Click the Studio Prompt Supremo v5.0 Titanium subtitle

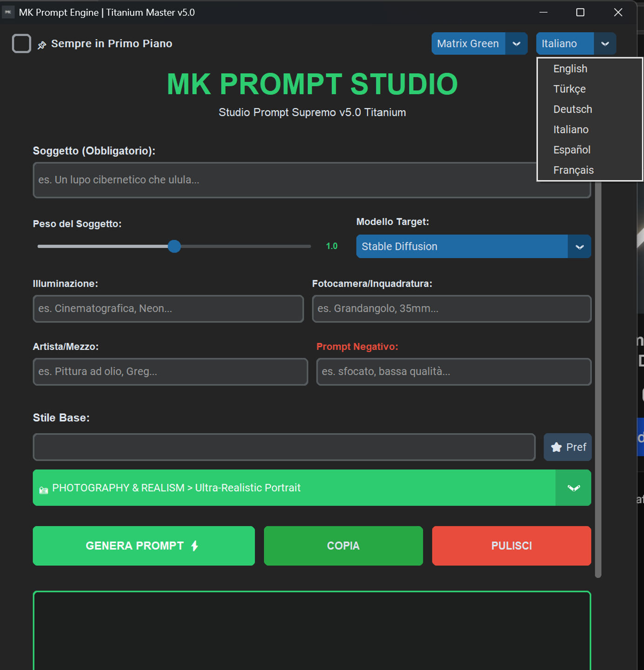312,113
